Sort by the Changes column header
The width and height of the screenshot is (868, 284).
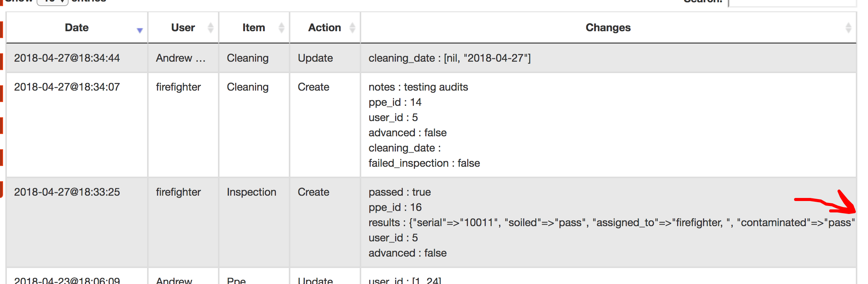(608, 27)
